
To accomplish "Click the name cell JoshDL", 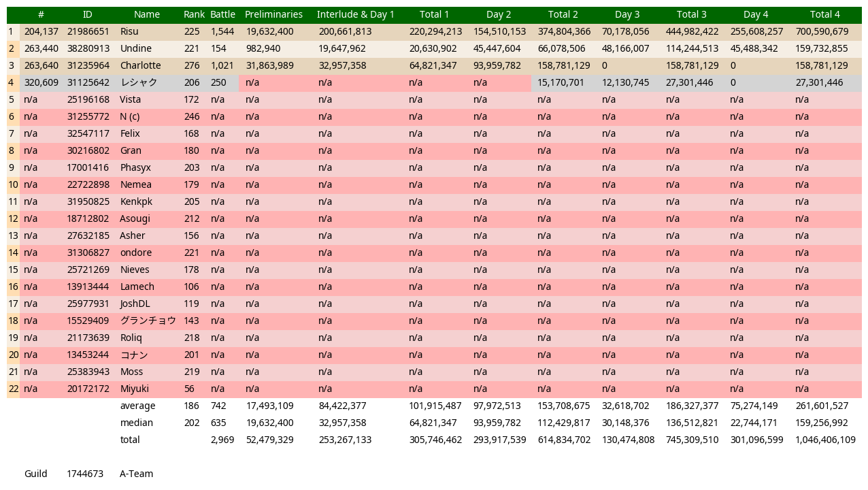I will click(x=135, y=304).
